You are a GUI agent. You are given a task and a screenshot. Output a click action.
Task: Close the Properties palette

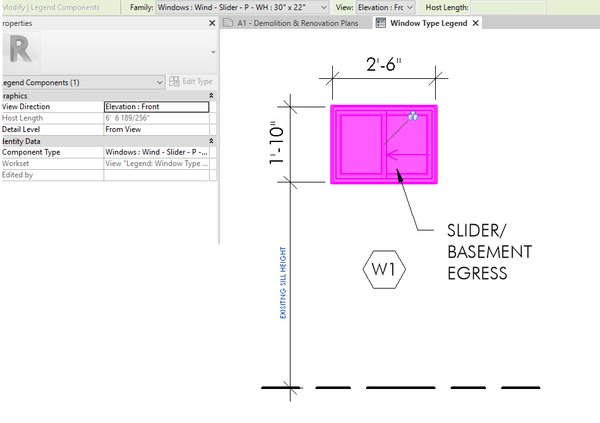(212, 23)
